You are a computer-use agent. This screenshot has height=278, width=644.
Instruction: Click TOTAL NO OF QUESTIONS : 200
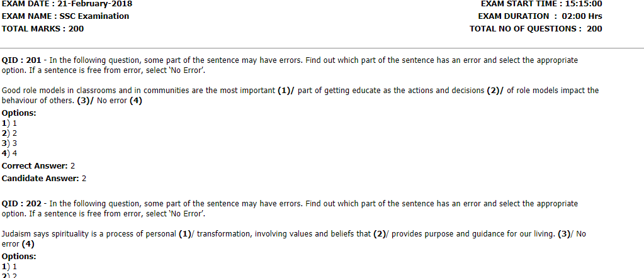click(536, 29)
